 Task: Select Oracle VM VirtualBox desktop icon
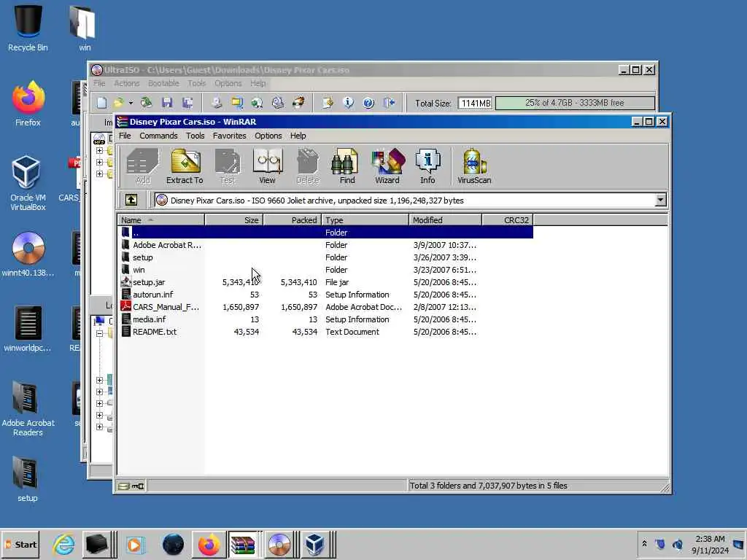pos(28,183)
